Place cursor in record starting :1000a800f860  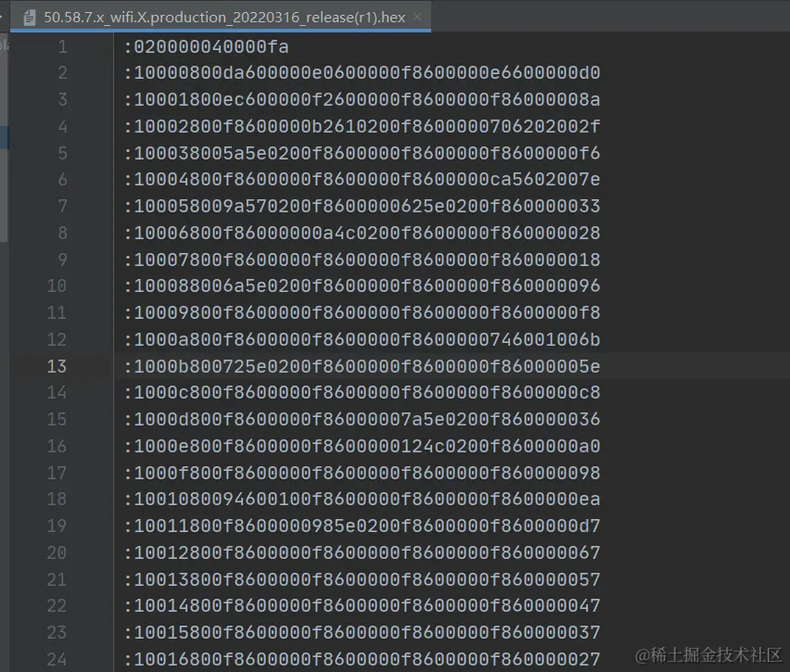363,339
